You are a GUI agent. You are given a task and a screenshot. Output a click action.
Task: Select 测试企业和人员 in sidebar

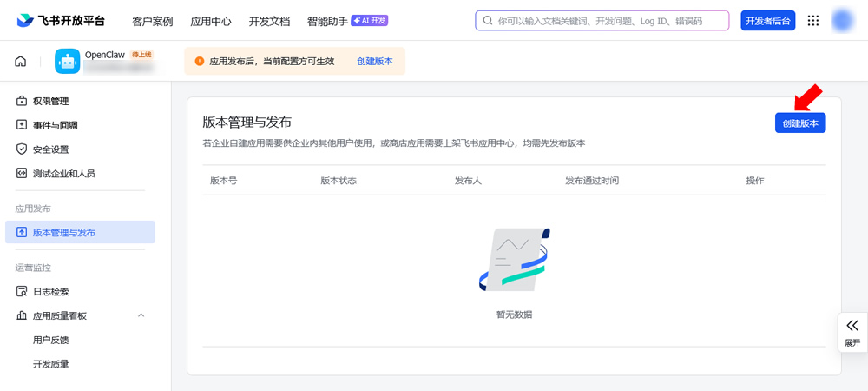[63, 174]
